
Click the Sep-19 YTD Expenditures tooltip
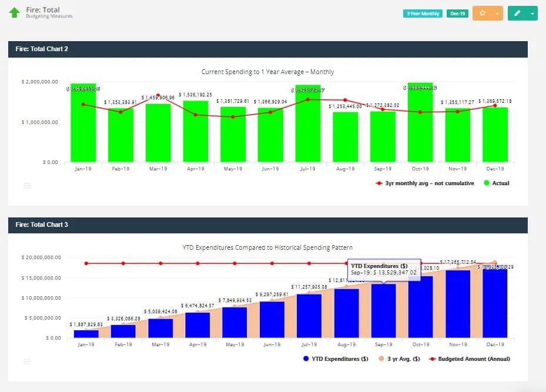pyautogui.click(x=384, y=269)
